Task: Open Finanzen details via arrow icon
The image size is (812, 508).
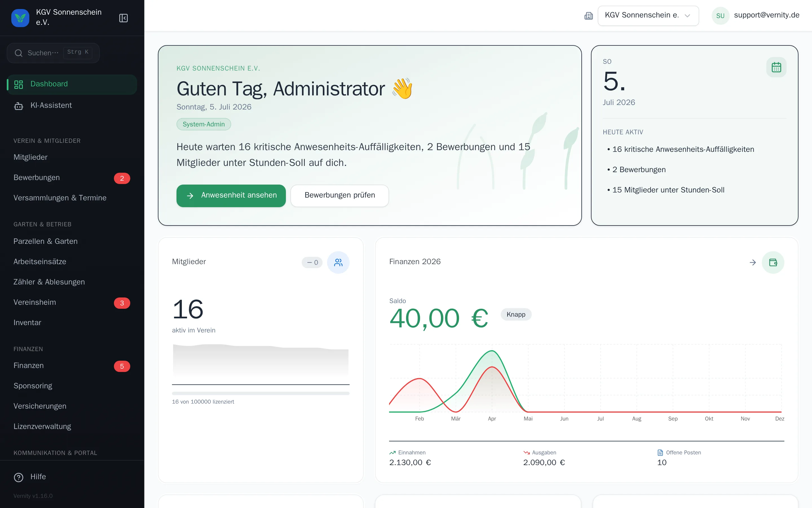Action: coord(753,262)
